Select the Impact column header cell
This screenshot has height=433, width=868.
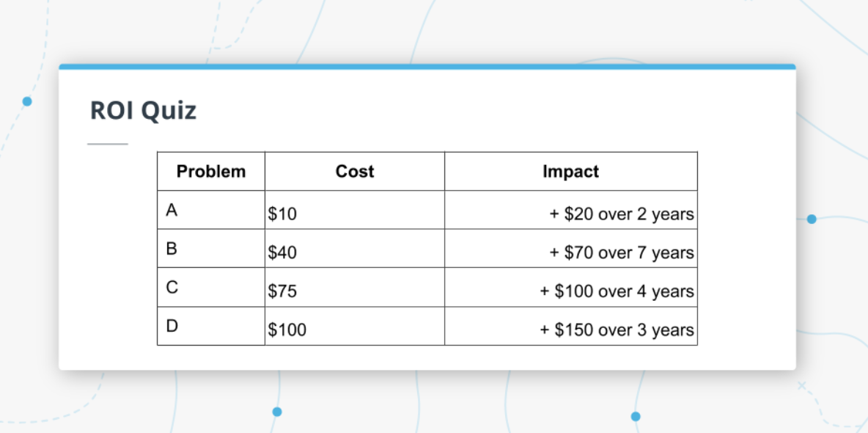(x=570, y=172)
